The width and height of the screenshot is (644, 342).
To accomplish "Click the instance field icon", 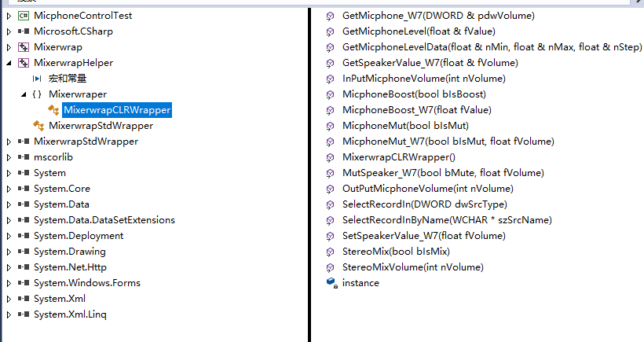I will pos(331,283).
